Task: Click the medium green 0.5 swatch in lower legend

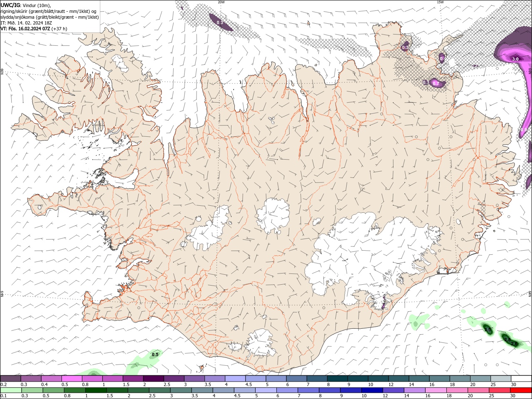Action: (53, 390)
